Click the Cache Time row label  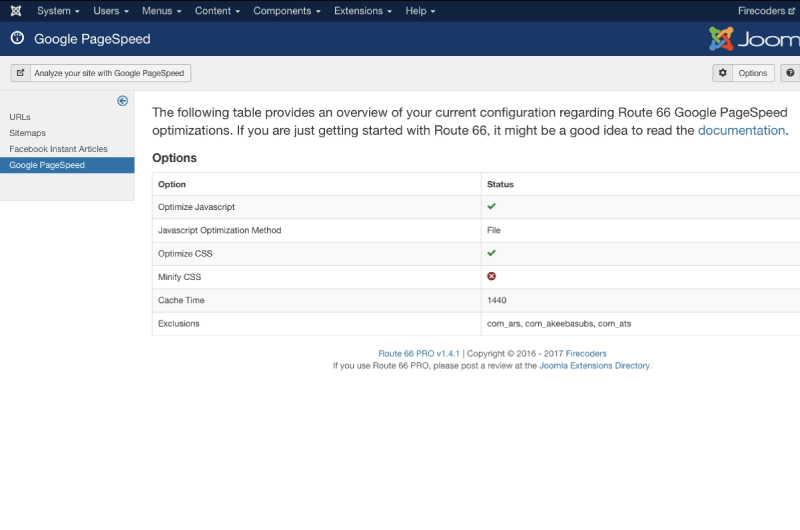[x=181, y=300]
